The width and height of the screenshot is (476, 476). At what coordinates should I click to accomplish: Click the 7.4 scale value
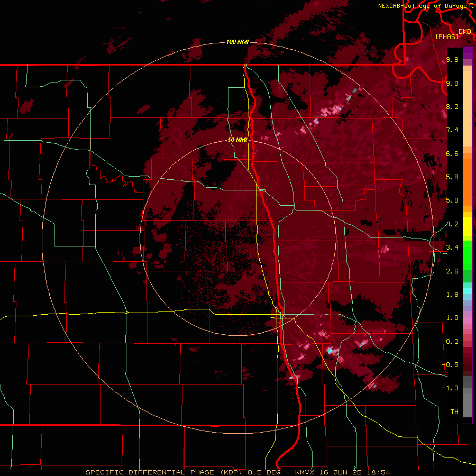point(452,130)
